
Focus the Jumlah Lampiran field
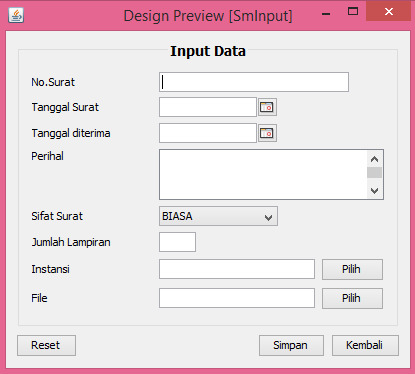177,242
